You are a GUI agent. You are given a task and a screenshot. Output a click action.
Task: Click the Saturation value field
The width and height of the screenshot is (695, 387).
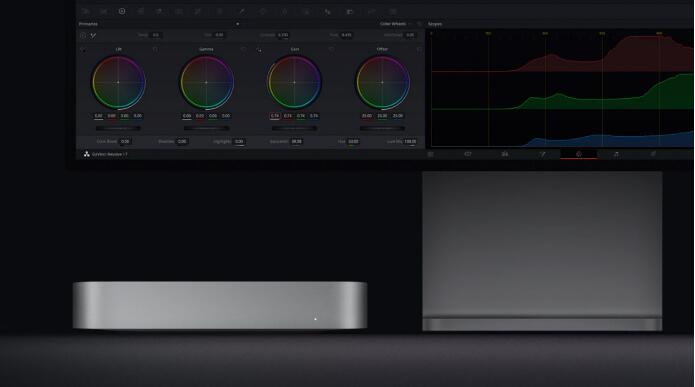click(x=297, y=141)
